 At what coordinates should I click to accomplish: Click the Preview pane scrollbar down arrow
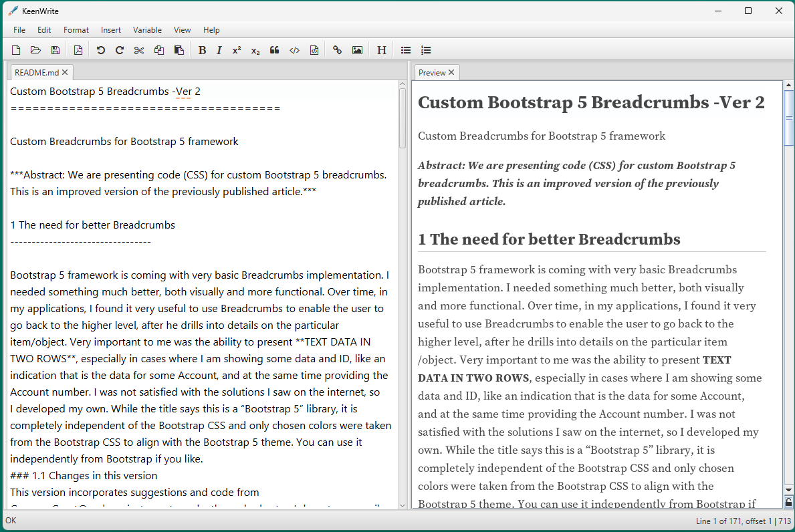(x=788, y=489)
